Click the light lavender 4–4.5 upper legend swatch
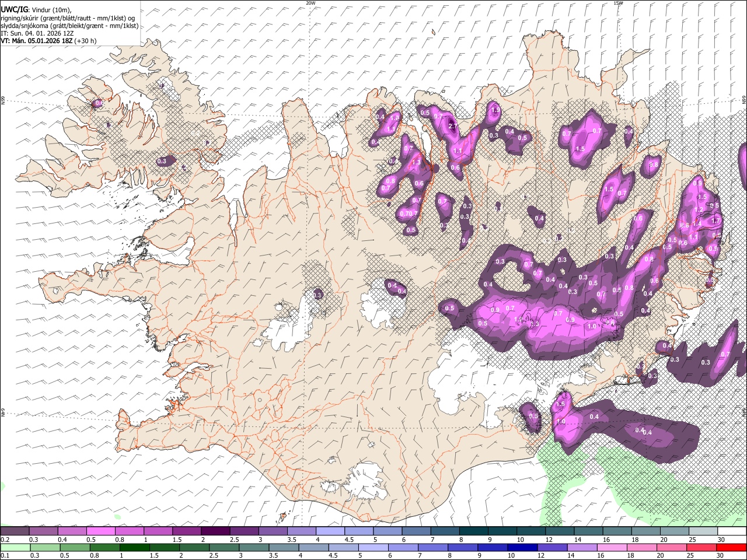The width and height of the screenshot is (747, 560). click(330, 531)
